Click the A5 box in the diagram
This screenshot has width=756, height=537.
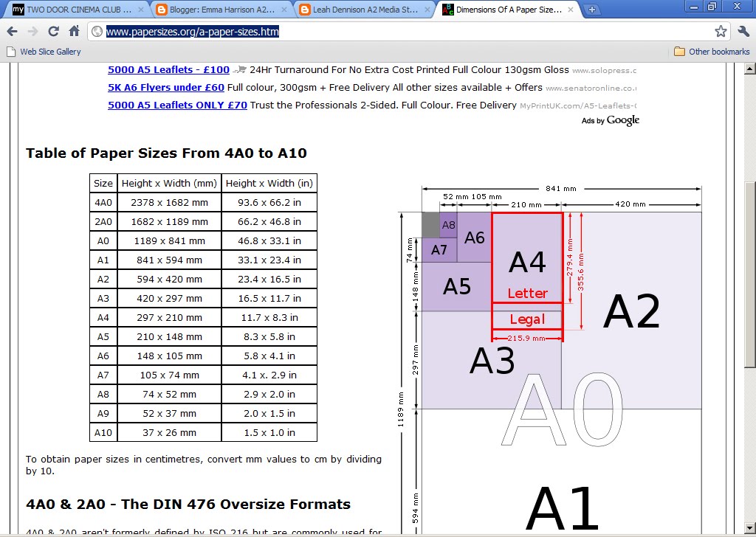coord(456,286)
